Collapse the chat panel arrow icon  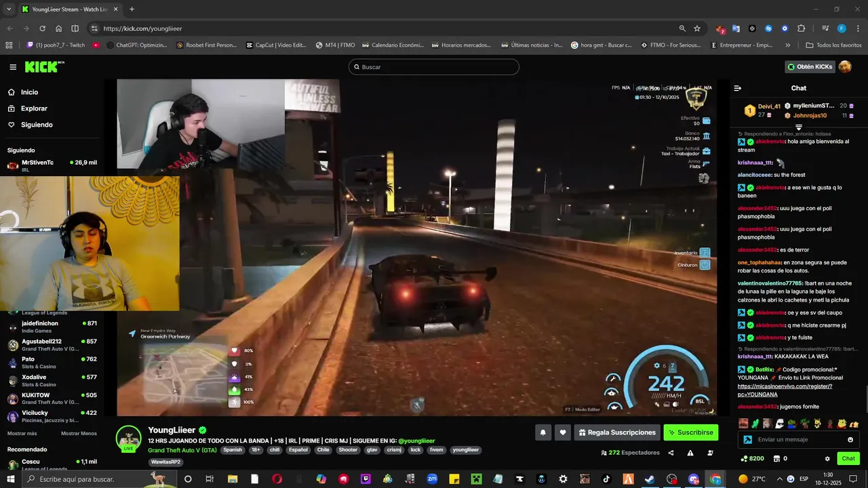pyautogui.click(x=738, y=88)
